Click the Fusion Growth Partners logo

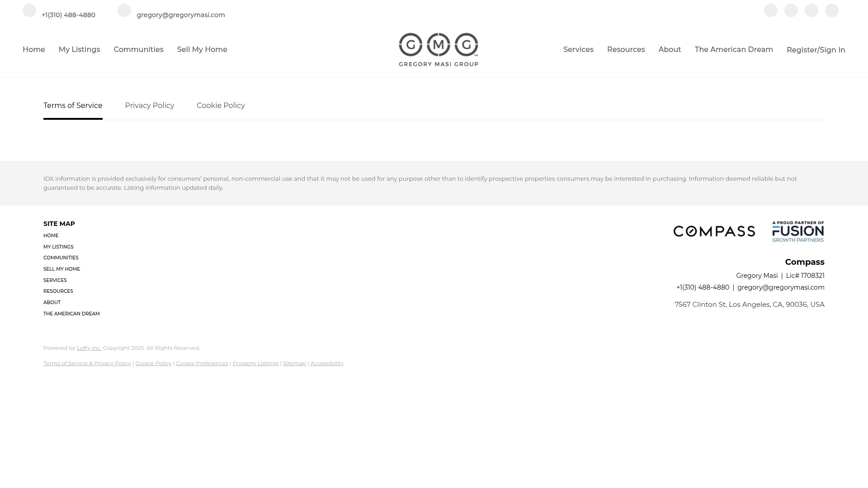(798, 231)
